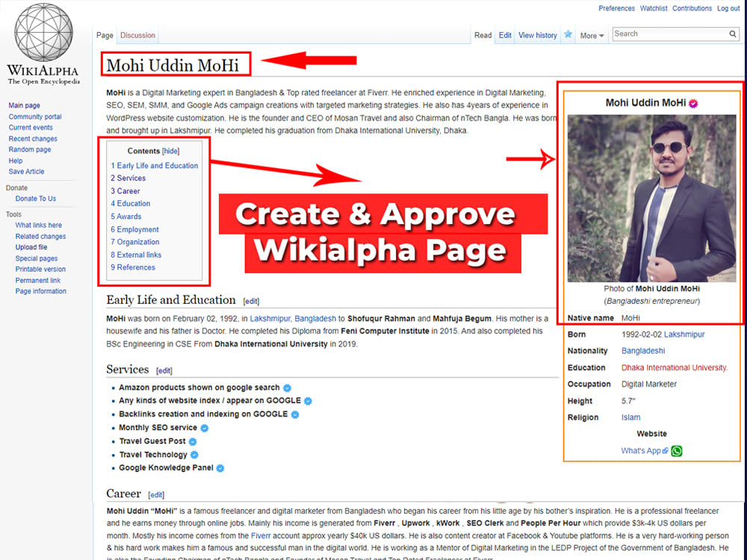Open Help link in sidebar
The height and width of the screenshot is (560, 747).
tap(15, 161)
